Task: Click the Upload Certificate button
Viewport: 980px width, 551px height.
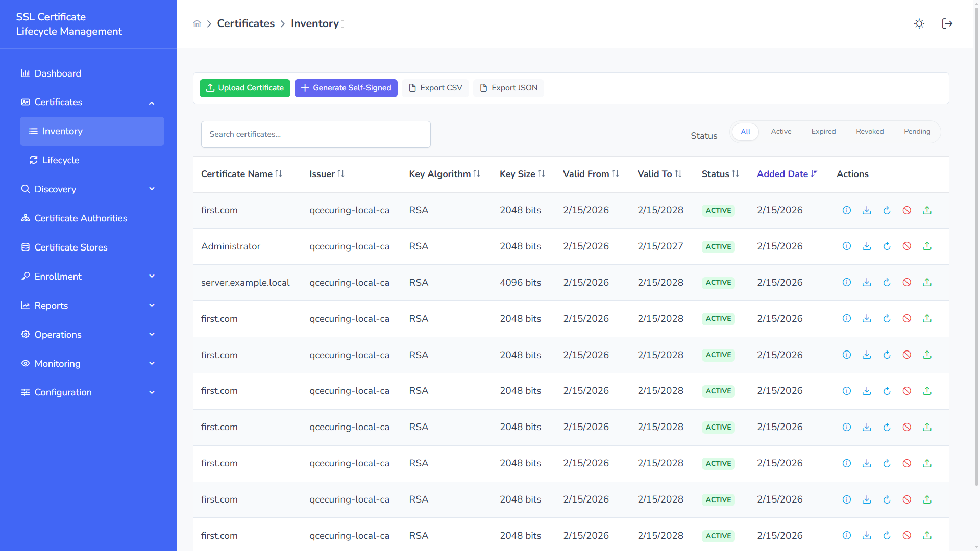Action: point(244,88)
